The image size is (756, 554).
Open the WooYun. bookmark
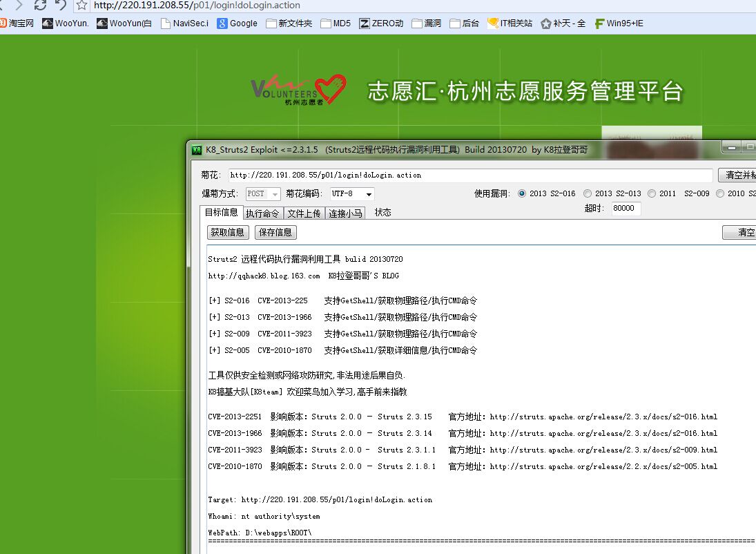[66, 23]
